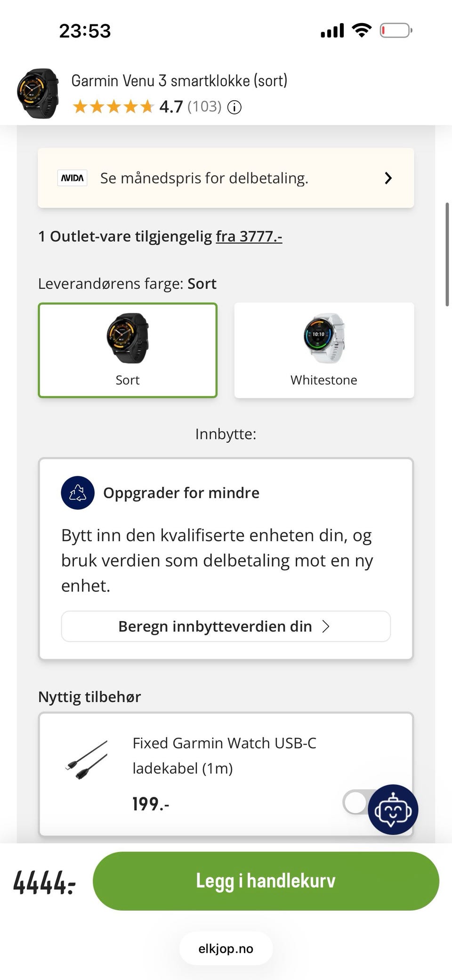Select the Whitestone color option

324,350
